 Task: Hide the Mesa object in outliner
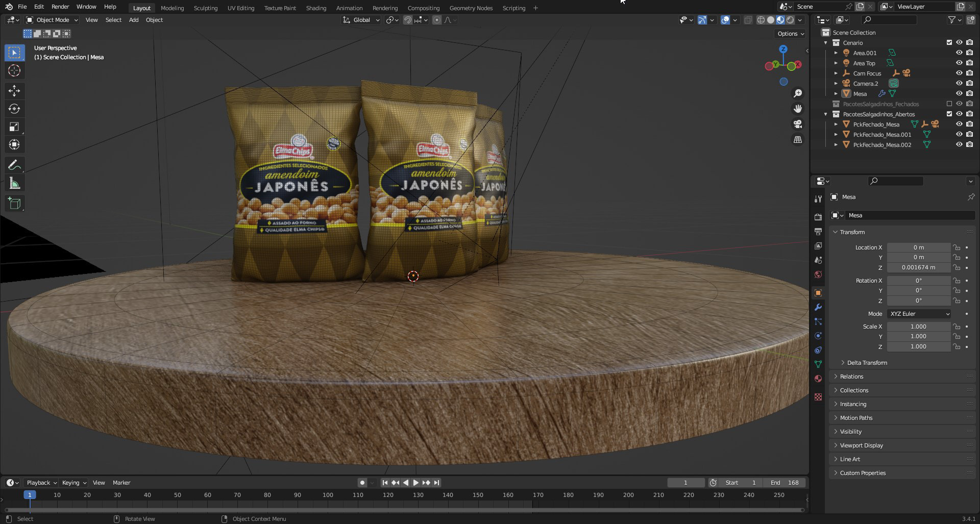coord(959,93)
